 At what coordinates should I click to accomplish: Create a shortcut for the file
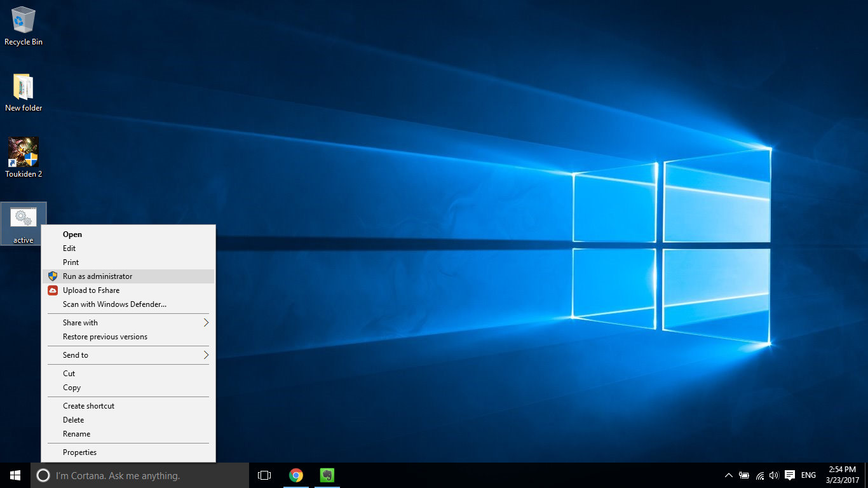coord(88,405)
